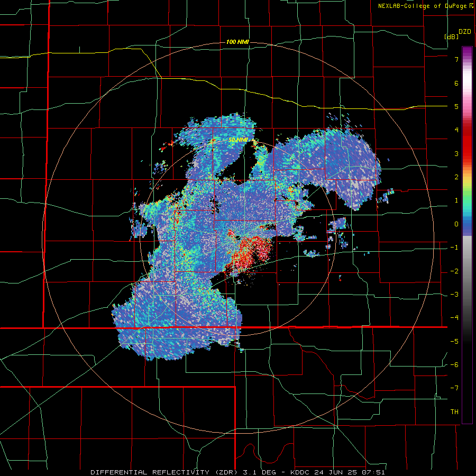Screen dimensions: 476x476
Task: Click the -6 value on the dB scale
Action: pos(454,365)
